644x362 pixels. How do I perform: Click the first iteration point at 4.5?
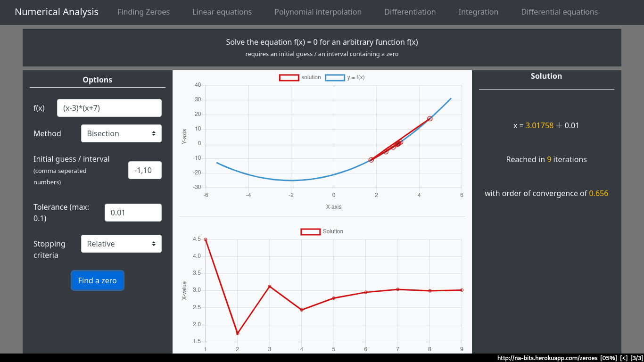tap(206, 239)
